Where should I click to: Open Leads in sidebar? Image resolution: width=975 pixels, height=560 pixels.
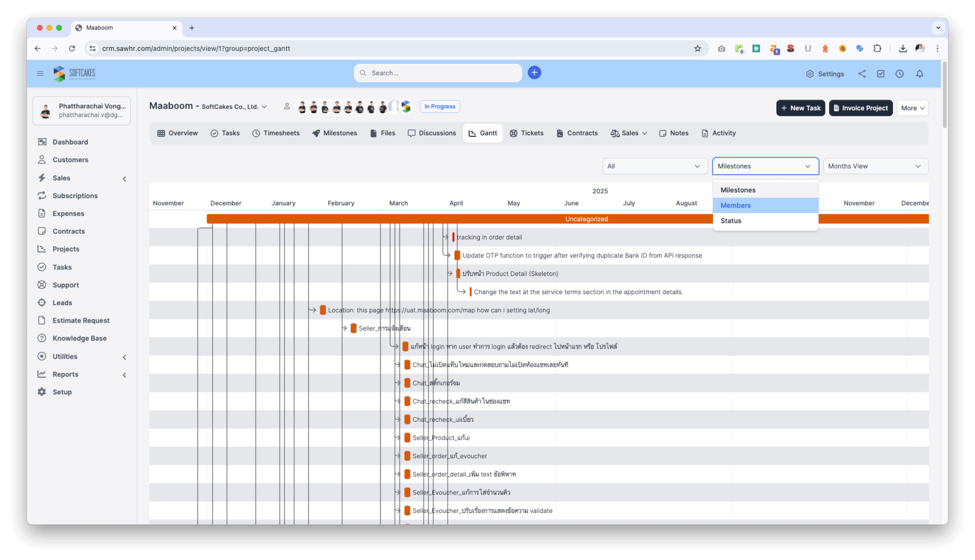point(62,303)
